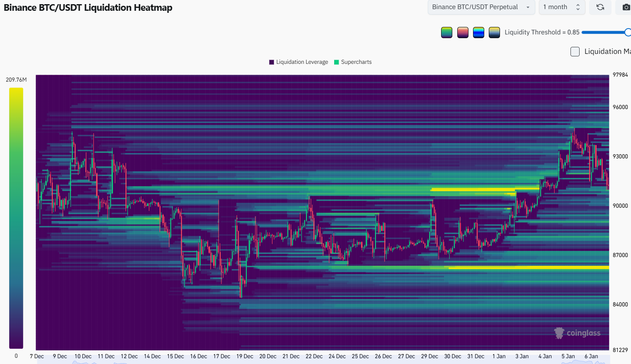This screenshot has width=631, height=364.
Task: Select the red-purple heatmap color scheme
Action: 463,32
